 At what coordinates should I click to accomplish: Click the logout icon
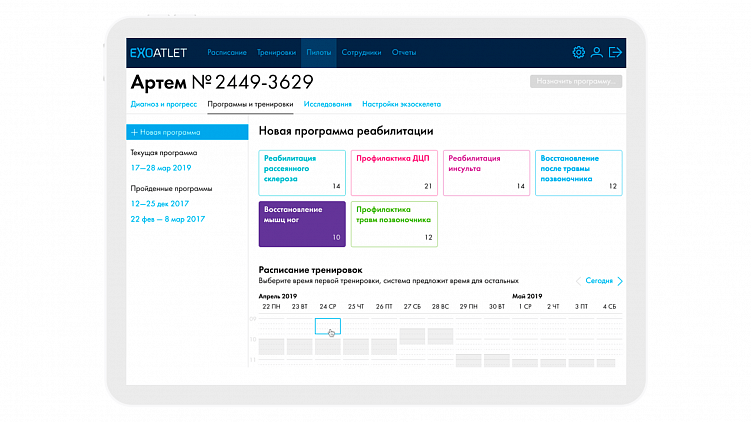click(615, 52)
